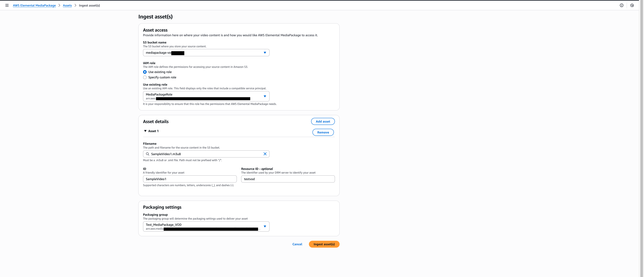Select the Specify custom role radio button
Screen dimensions: 644x277
(x=145, y=77)
